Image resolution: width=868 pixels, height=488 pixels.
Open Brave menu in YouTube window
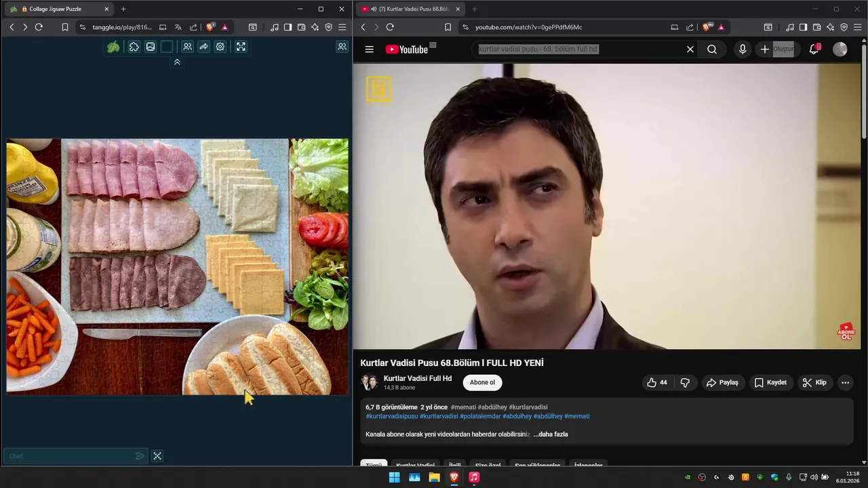point(857,27)
